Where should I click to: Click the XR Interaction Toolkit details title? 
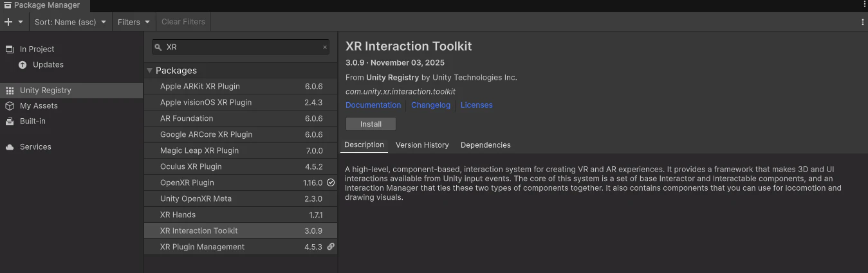[409, 46]
